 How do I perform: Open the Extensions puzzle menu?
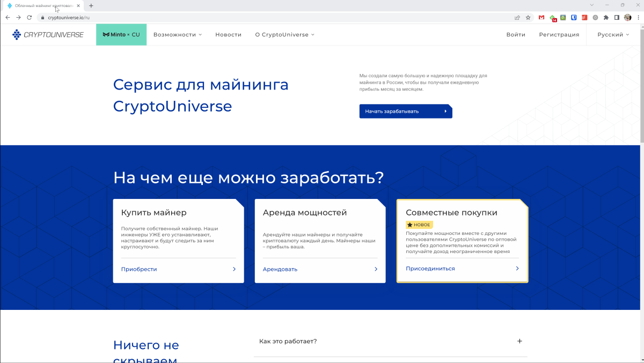tap(606, 17)
